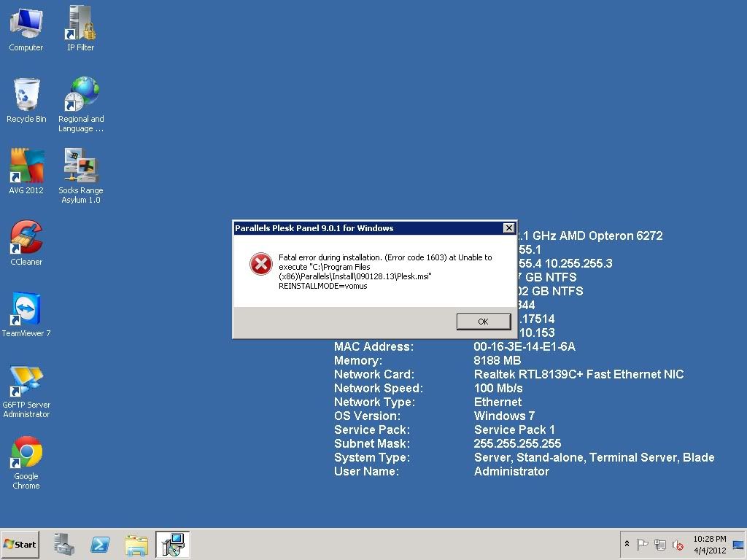Click the dialog title Parallels Plesk Panel 9.0.1
The image size is (747, 560).
[314, 228]
